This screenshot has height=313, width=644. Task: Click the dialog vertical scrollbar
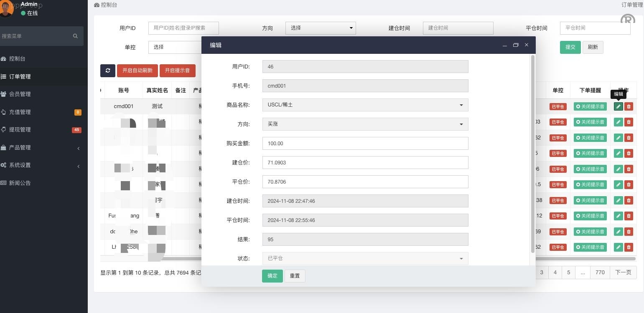click(x=532, y=154)
